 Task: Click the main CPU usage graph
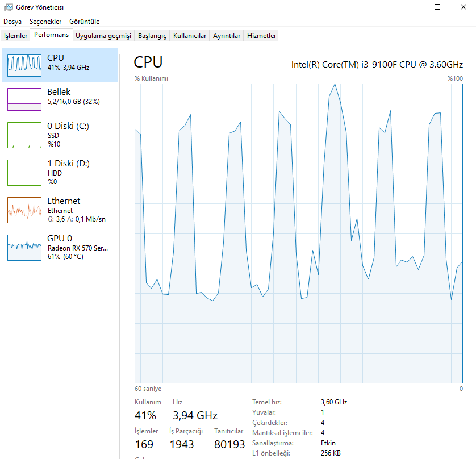(x=299, y=233)
